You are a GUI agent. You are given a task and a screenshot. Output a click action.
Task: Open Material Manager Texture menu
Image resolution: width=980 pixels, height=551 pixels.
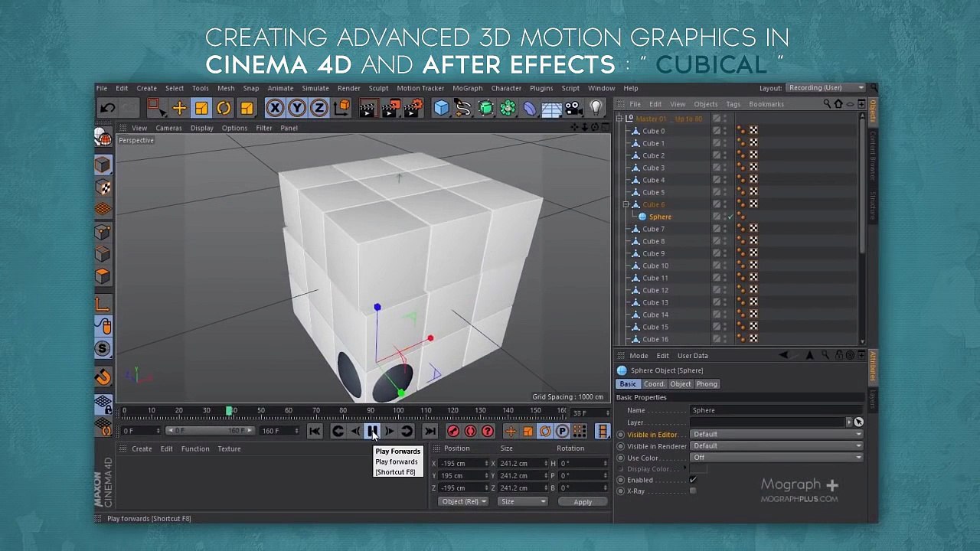click(229, 448)
